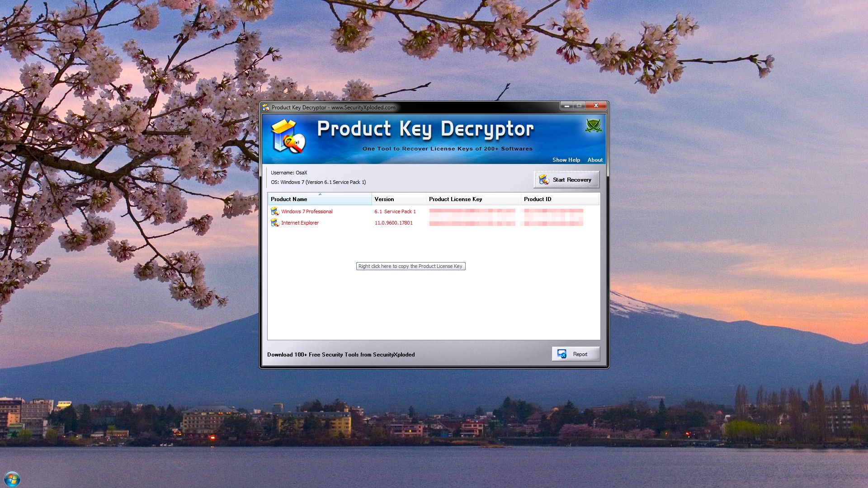Open the About dialog
The height and width of the screenshot is (488, 868).
coord(594,160)
